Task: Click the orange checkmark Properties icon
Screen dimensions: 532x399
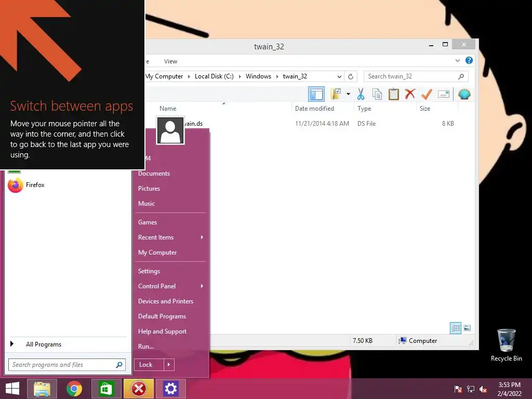Action: 427,94
